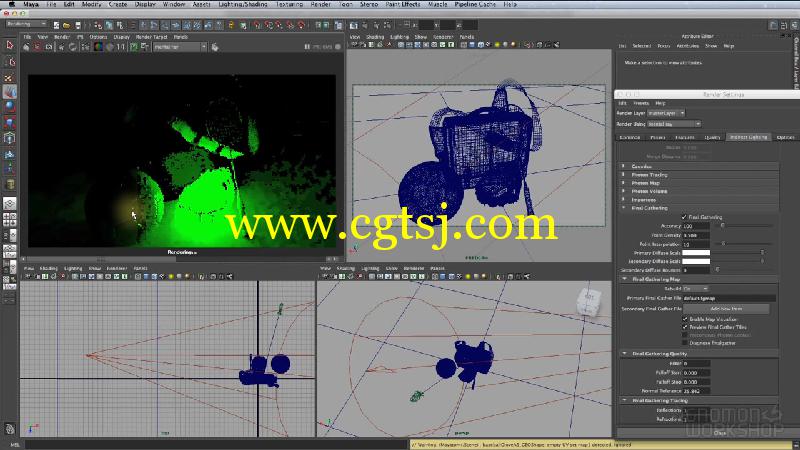Expand the Photon Map section
This screenshot has width=800, height=450.
(623, 183)
